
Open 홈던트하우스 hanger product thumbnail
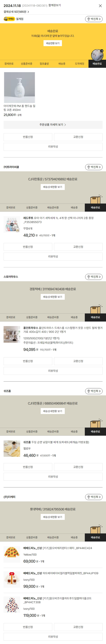click(12, 334)
